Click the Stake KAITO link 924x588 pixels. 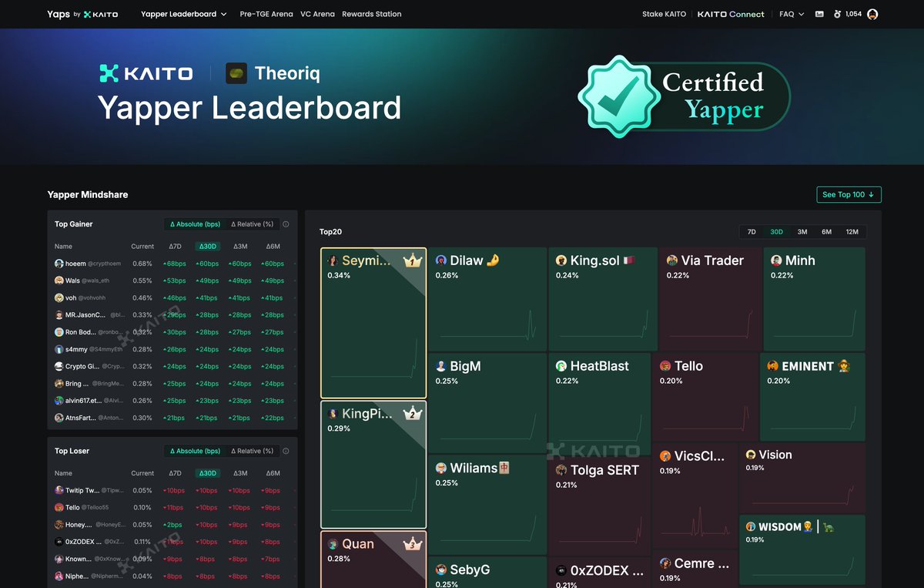click(x=664, y=14)
